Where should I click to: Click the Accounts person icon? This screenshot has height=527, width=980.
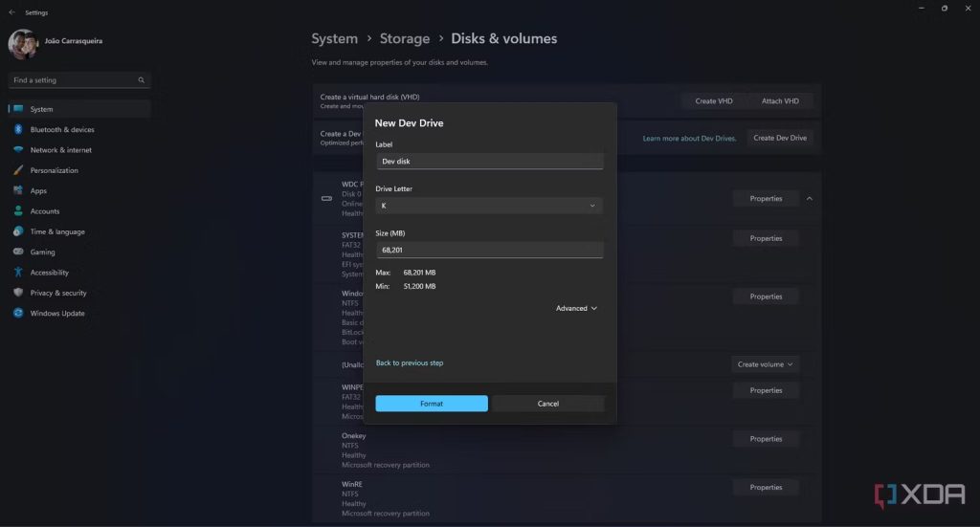click(x=19, y=211)
